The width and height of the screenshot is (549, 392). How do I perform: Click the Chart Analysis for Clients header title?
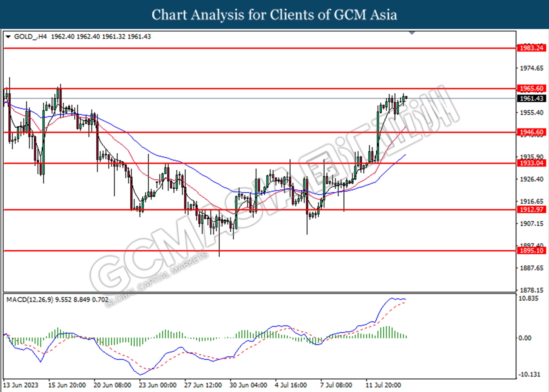pos(274,15)
